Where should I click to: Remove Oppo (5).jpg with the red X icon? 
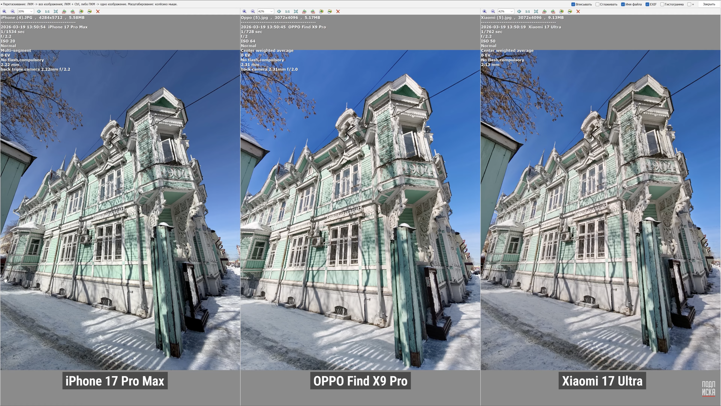pos(338,11)
